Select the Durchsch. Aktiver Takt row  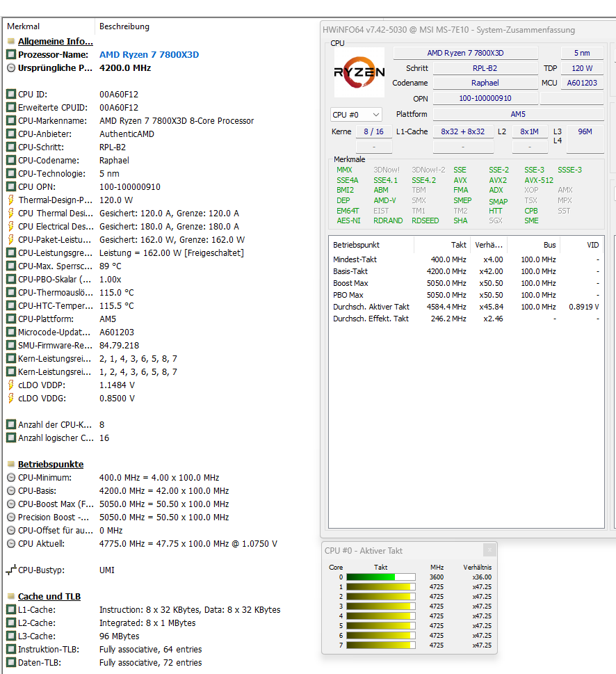[x=466, y=307]
